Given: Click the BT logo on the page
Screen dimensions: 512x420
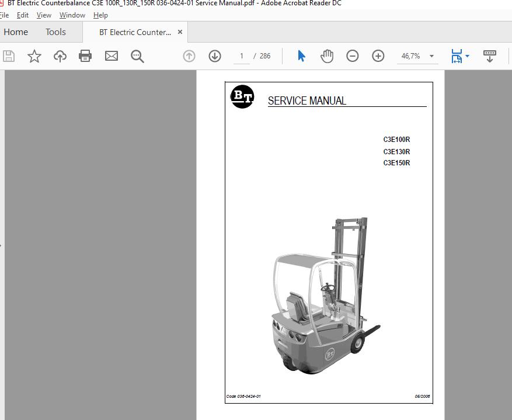Looking at the screenshot, I should point(242,96).
